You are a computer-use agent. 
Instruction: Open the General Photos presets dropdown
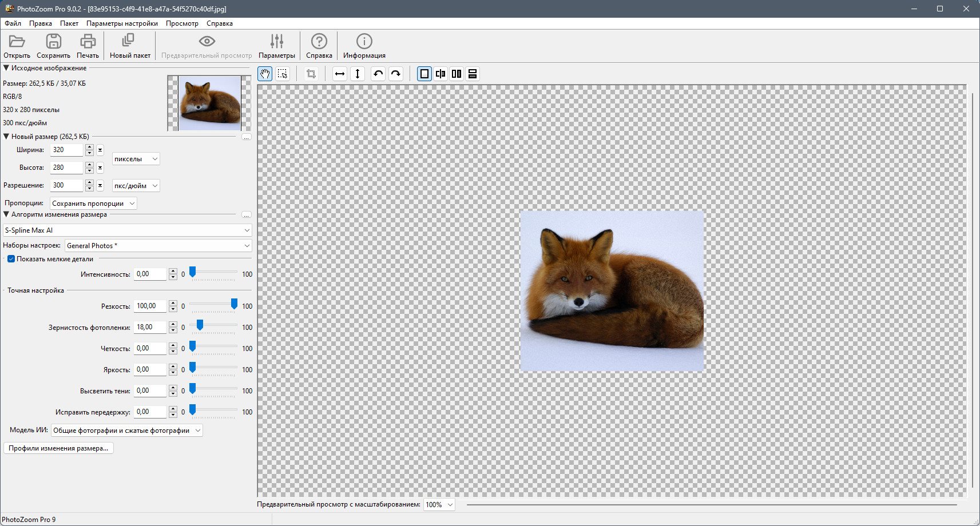(158, 246)
